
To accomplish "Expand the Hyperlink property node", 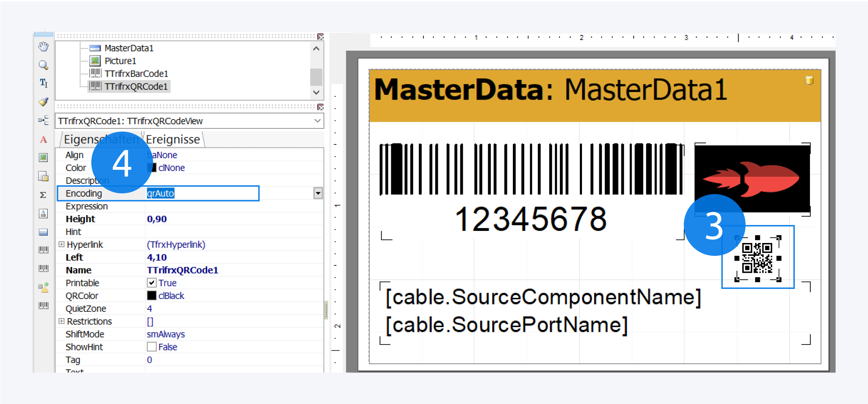I will (61, 244).
